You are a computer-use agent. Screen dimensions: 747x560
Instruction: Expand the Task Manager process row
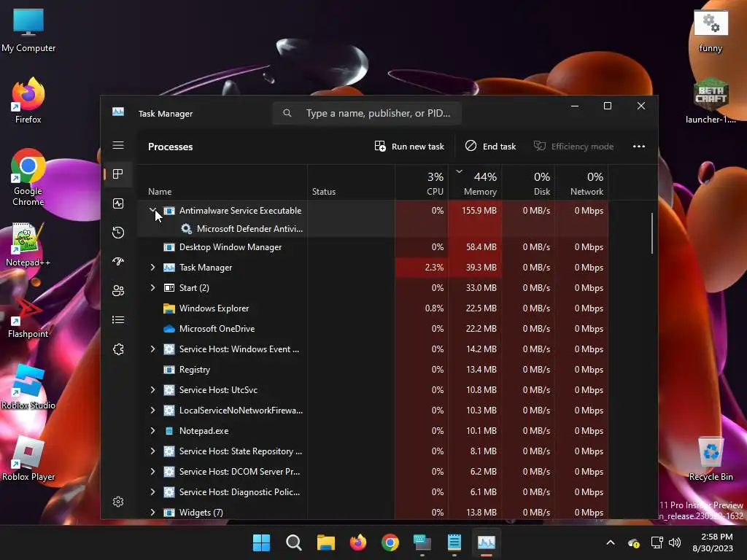pos(152,267)
